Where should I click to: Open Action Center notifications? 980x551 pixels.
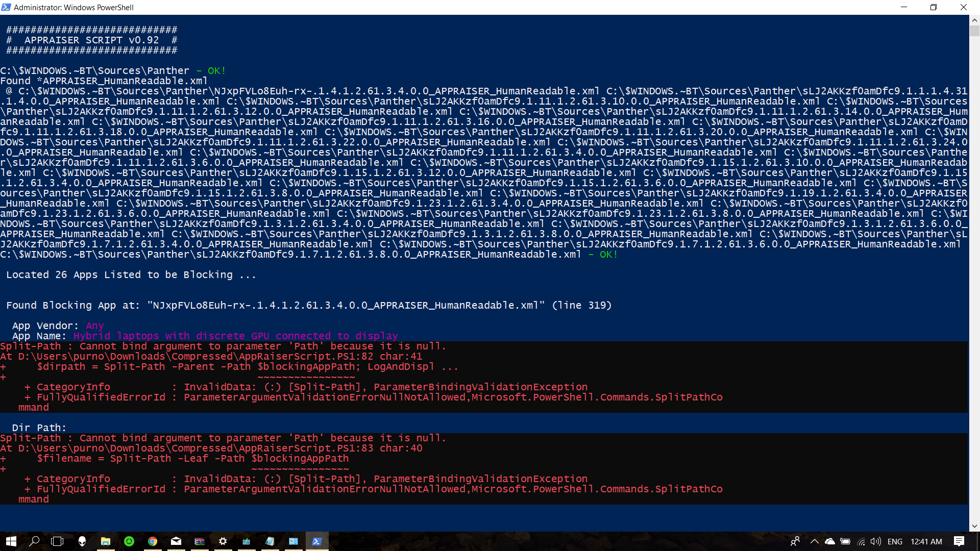pyautogui.click(x=959, y=541)
